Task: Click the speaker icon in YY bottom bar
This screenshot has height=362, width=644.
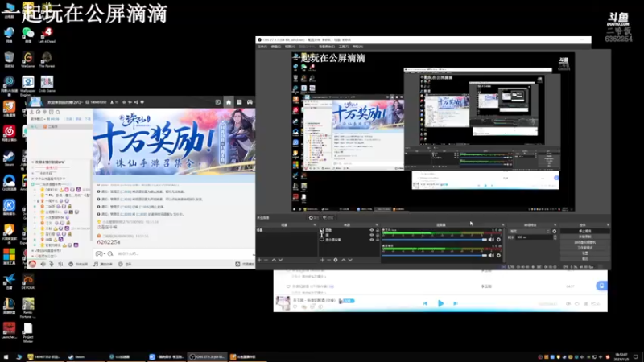Action: point(43,264)
